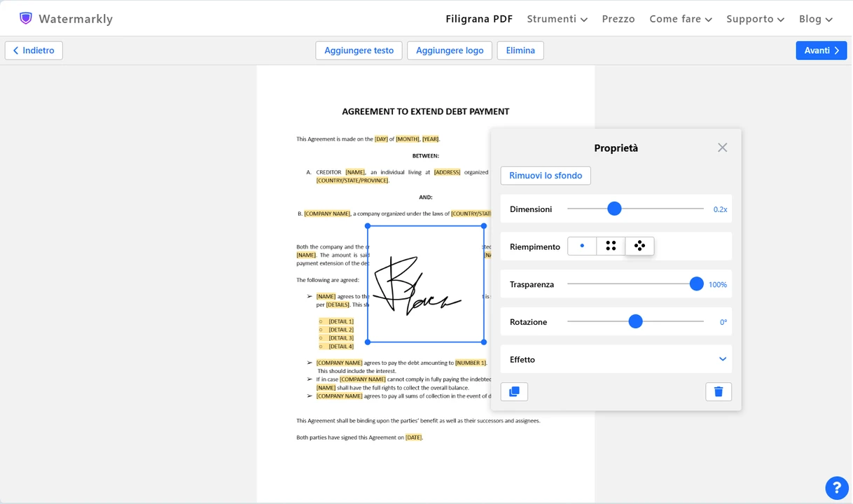This screenshot has height=504, width=853.
Task: Click the [DETAIL 4] list item
Action: (x=341, y=346)
